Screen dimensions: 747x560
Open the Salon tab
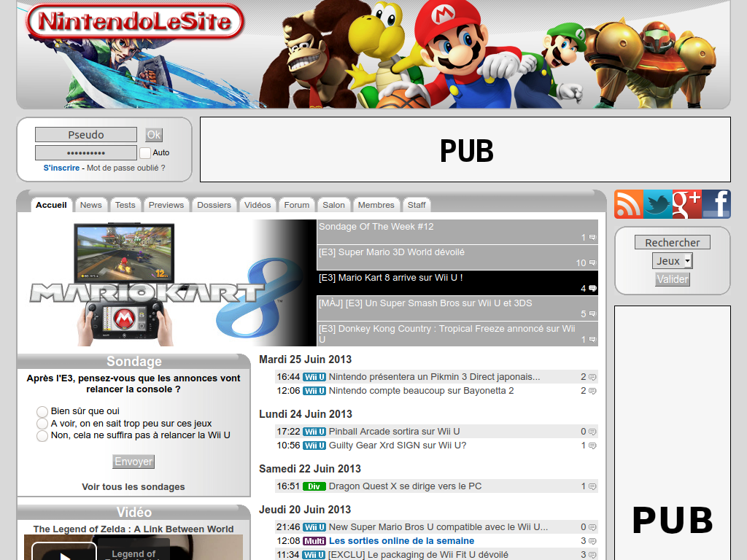pos(333,205)
